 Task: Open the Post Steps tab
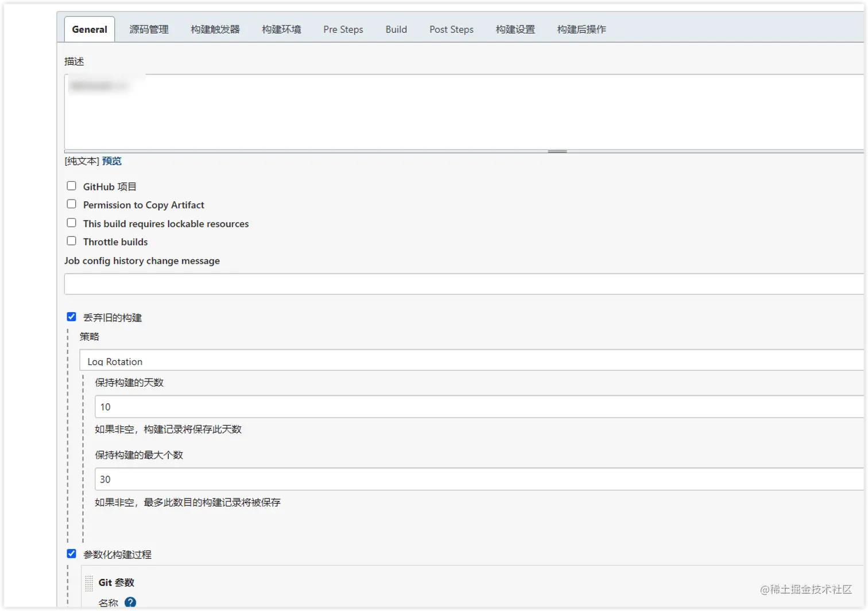click(451, 29)
